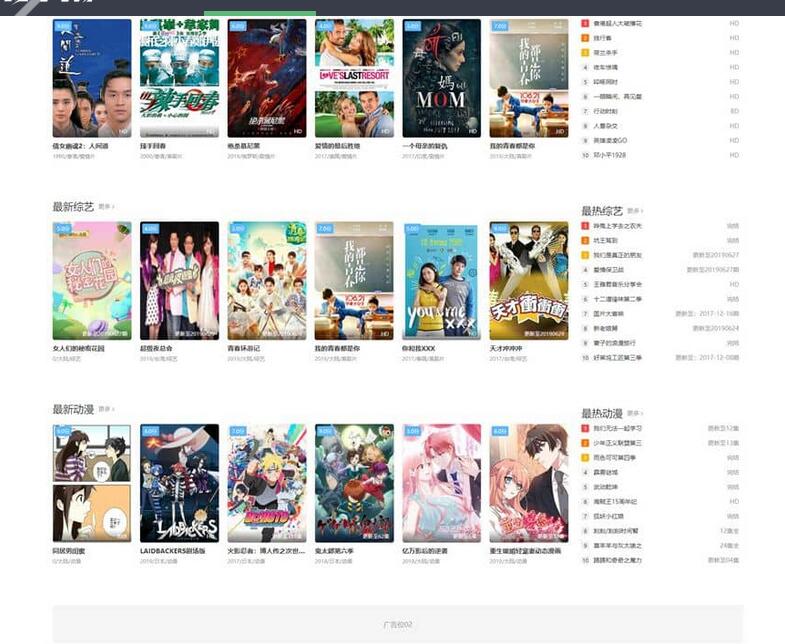Image resolution: width=785 pixels, height=644 pixels.
Task: Open the Boruto 火影忍者 poster
Action: point(267,483)
